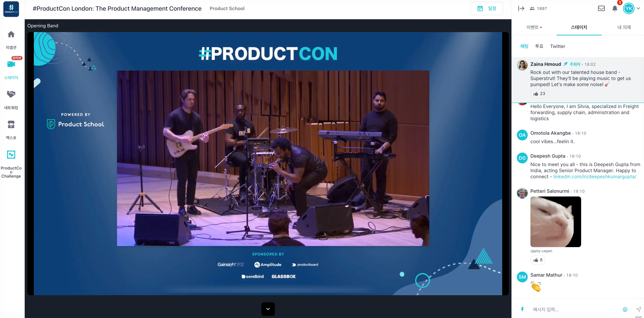Toggle thumbs-up on Zaina Hmoud's message
Viewport: 644px width, 318px height.
[539, 94]
